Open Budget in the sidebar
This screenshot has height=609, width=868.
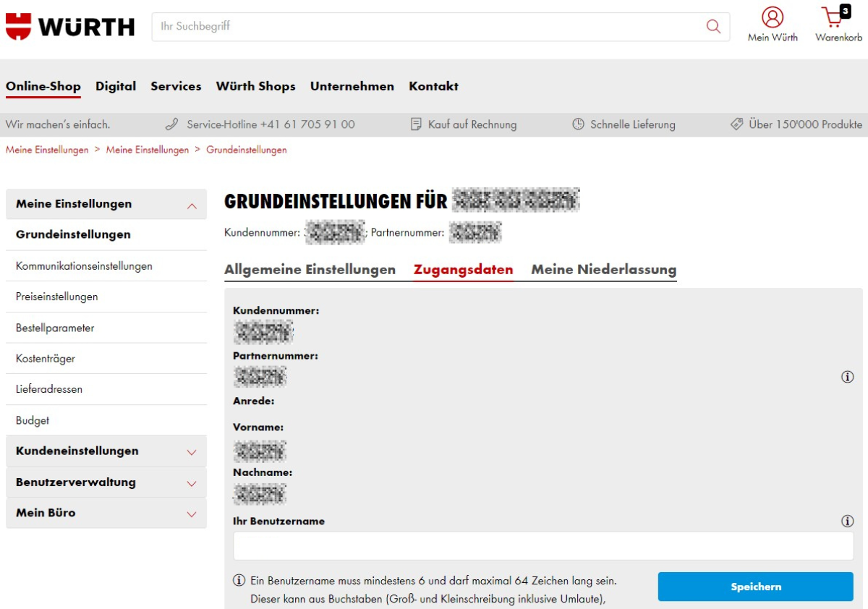tap(106, 420)
